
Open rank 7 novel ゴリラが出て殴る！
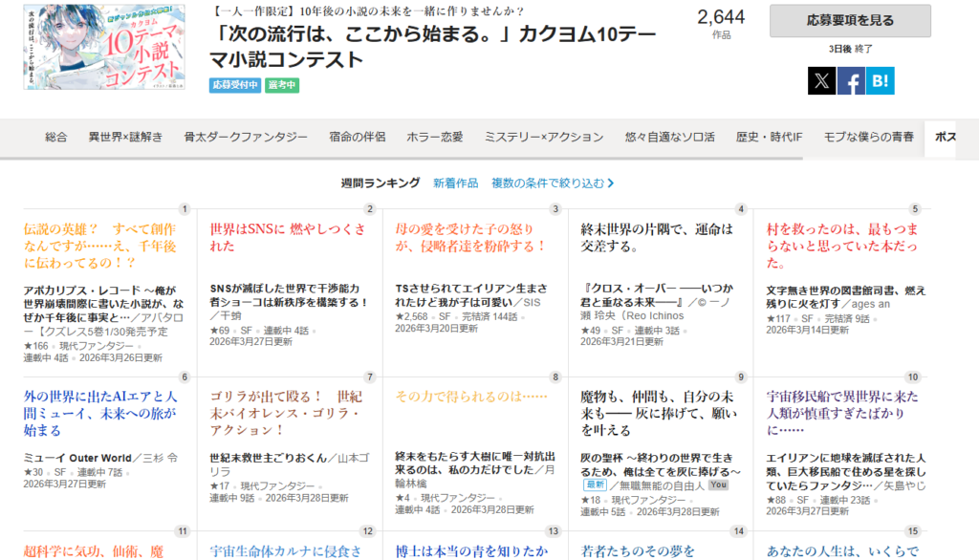[285, 413]
